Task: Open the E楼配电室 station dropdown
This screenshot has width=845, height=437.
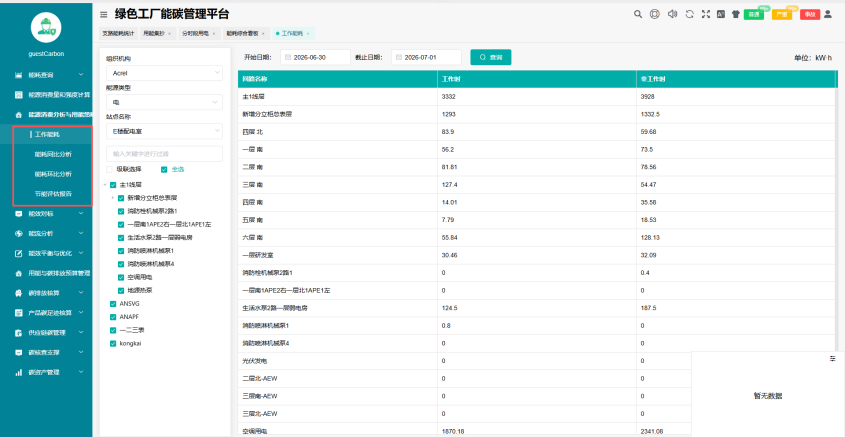Action: [164, 130]
